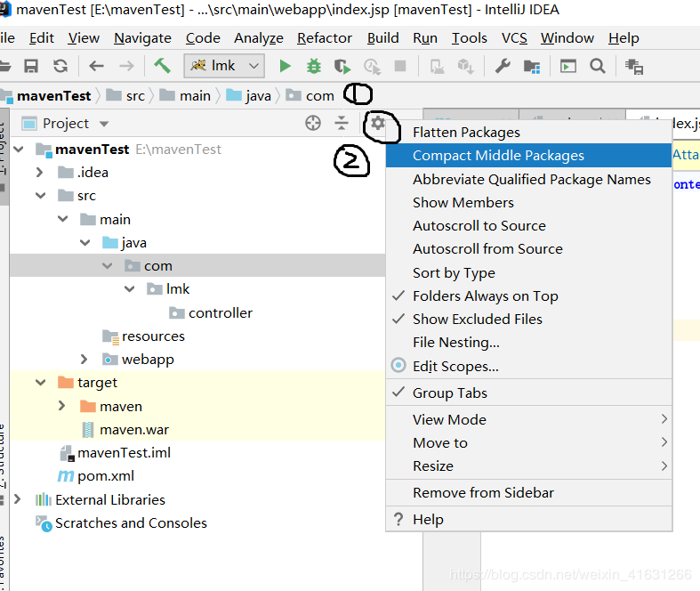Image resolution: width=700 pixels, height=591 pixels.
Task: Start debugging with the green bug icon
Action: pos(314,66)
